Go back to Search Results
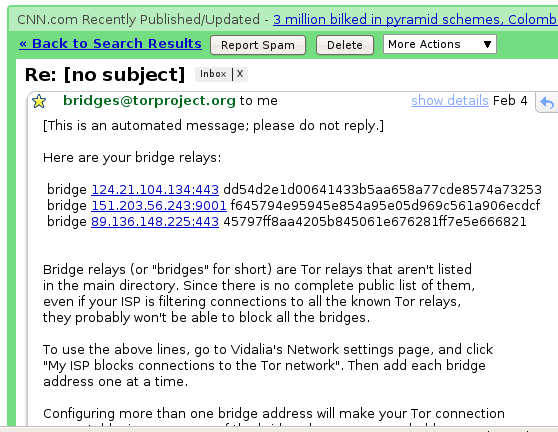The image size is (558, 432). tap(110, 43)
